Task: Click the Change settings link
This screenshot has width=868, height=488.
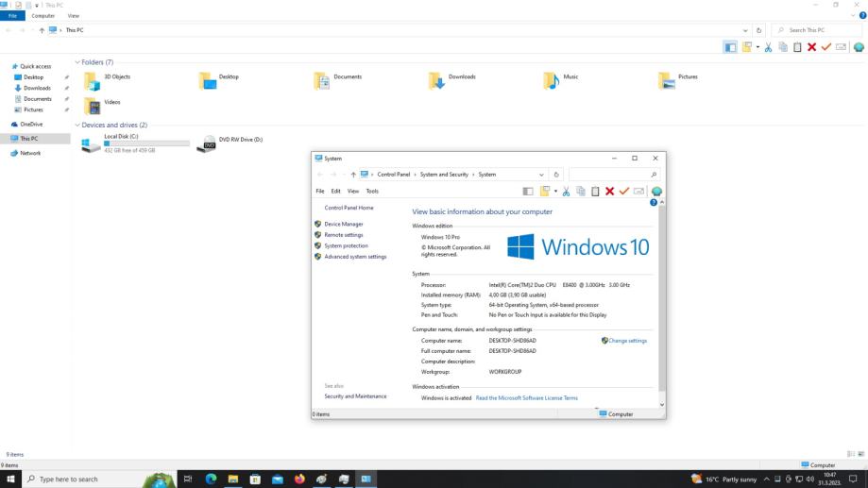Action: coord(627,341)
